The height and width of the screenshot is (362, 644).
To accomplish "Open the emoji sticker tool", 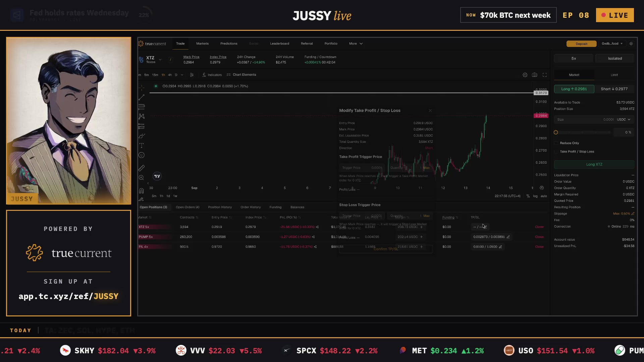I will point(142,155).
